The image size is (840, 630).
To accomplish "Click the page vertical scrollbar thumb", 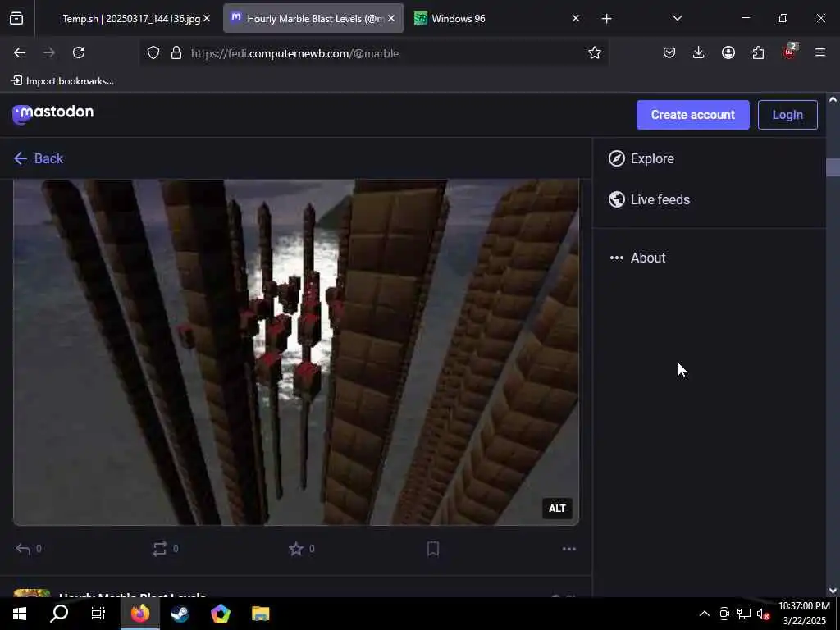I will click(x=833, y=167).
